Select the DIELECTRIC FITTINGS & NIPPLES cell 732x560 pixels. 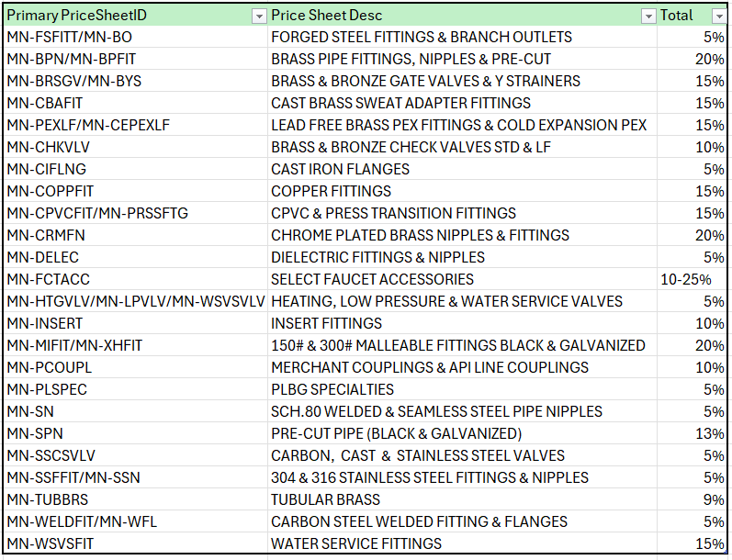(x=378, y=257)
